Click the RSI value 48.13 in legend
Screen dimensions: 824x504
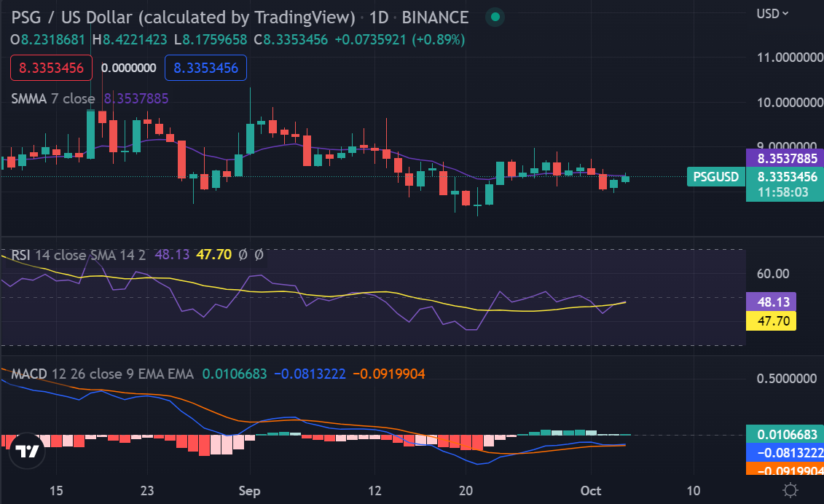(x=172, y=255)
